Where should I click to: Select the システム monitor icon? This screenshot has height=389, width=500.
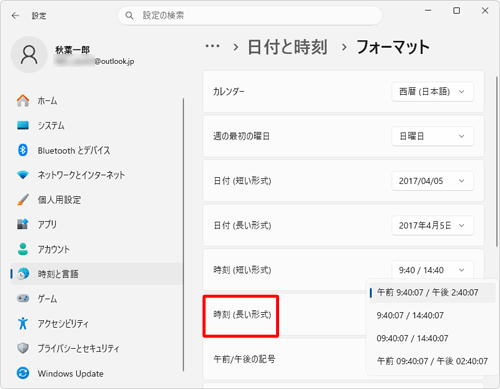pos(23,125)
